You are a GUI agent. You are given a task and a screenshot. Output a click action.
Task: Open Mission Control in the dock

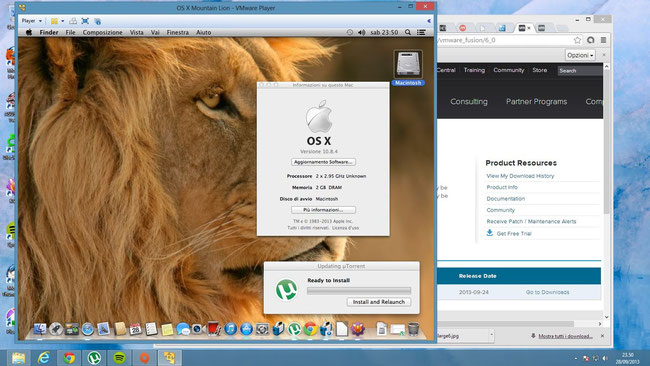pos(71,329)
